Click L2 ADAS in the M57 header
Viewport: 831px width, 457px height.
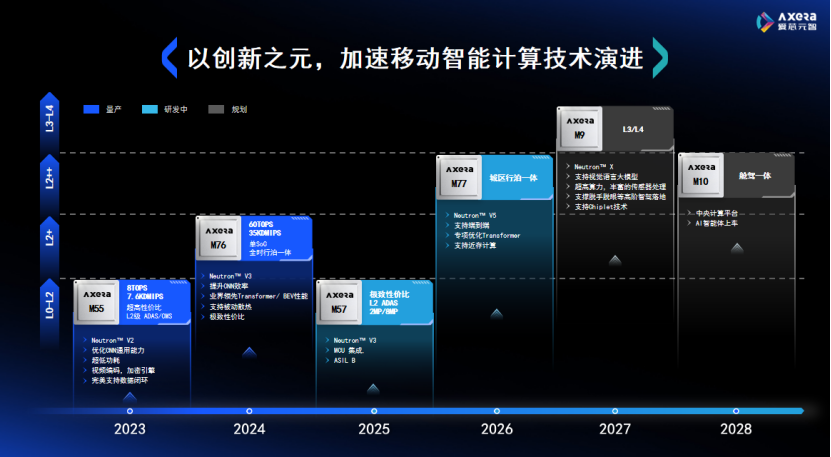coord(384,303)
